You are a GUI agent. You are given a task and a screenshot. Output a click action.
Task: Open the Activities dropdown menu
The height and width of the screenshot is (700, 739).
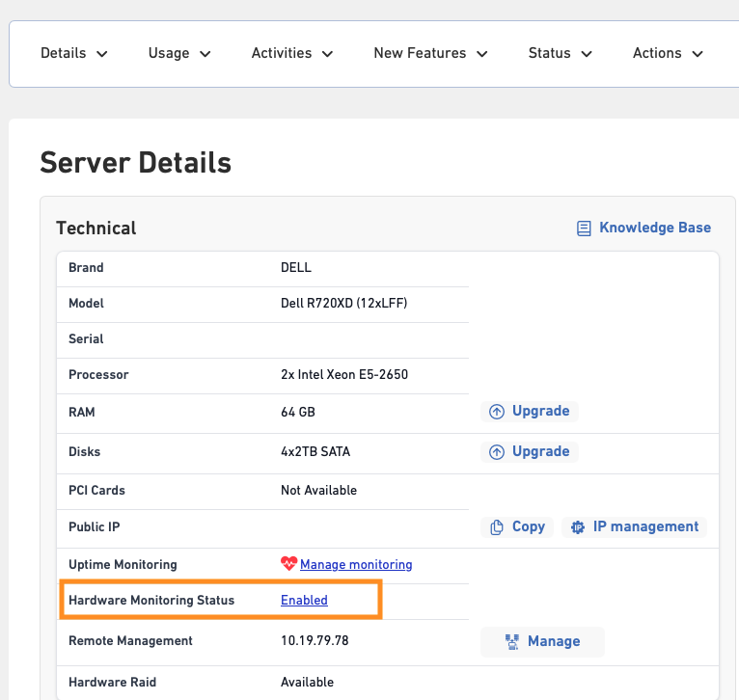[x=292, y=53]
